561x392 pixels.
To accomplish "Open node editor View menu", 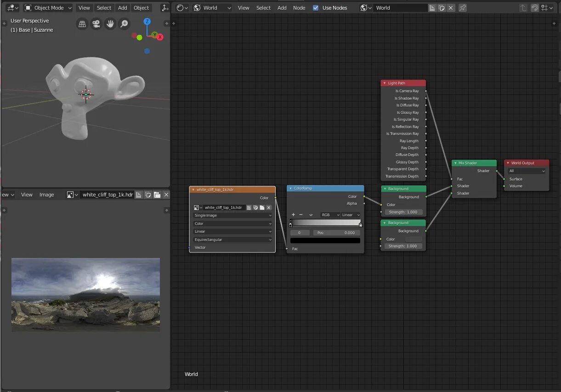I will [x=244, y=8].
